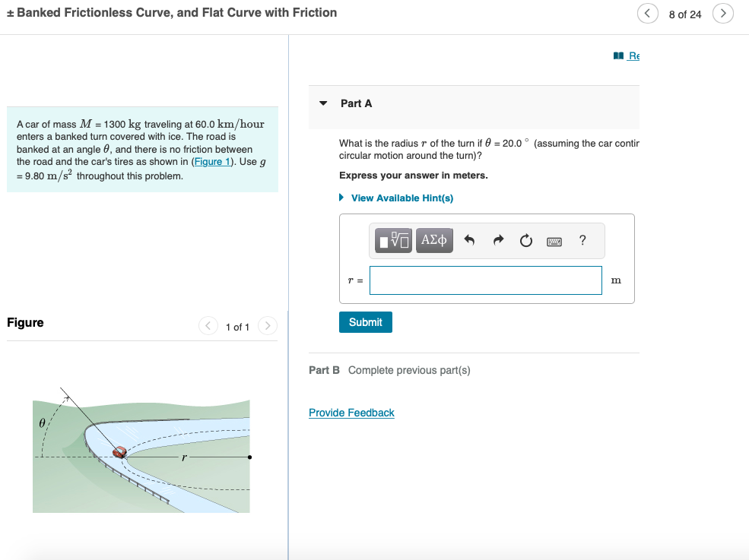Click inside the r answer input box

[485, 280]
